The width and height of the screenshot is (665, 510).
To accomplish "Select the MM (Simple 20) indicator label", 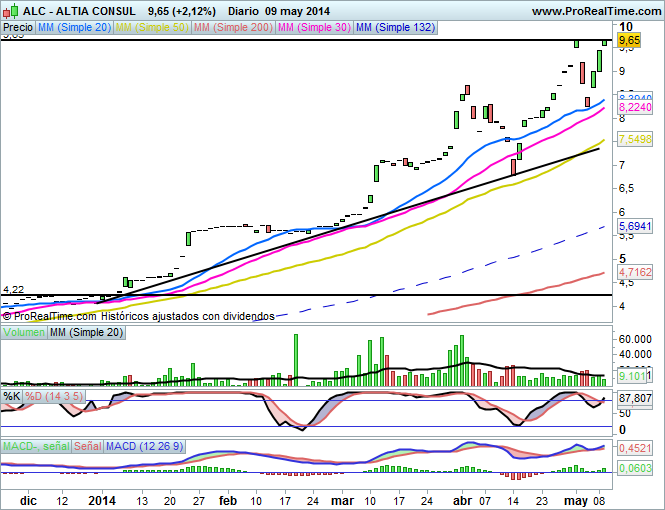I will [74, 28].
